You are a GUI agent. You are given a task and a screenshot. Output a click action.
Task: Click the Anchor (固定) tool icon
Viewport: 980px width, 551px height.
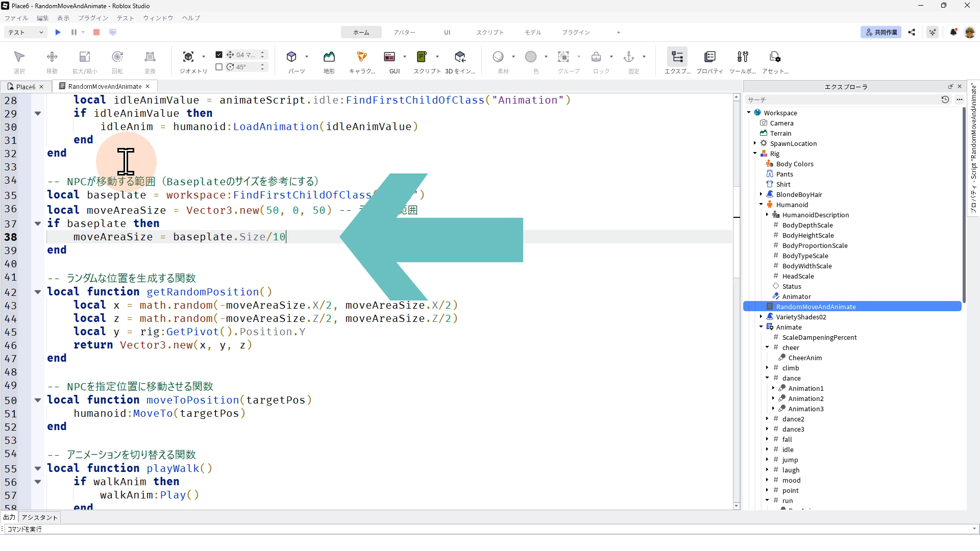[629, 57]
